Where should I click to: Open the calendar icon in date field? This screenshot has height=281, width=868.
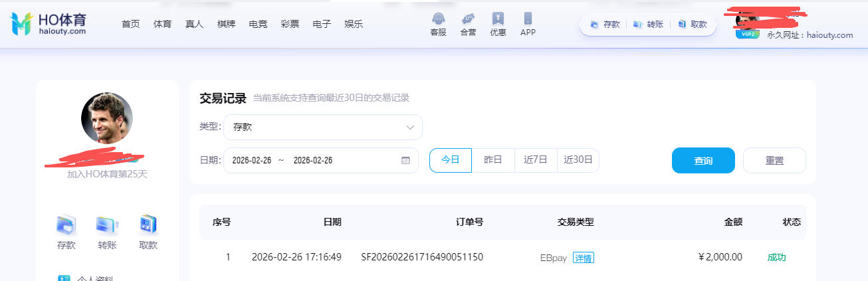(405, 161)
